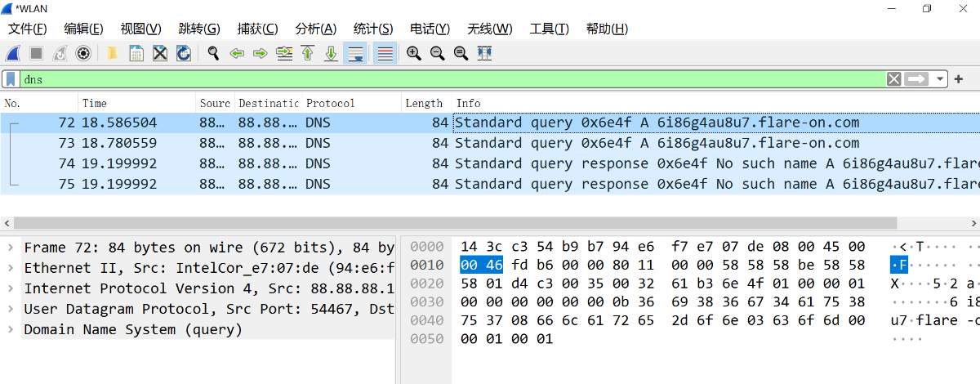Clear the dns display filter
This screenshot has height=384, width=980.
point(894,79)
